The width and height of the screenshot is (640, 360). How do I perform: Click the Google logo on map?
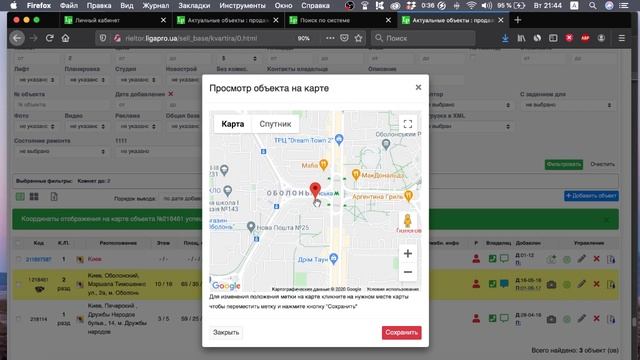226,285
